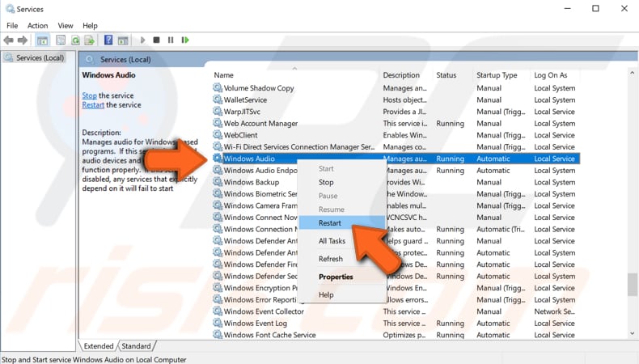Screen dimensions: 639x364
Task: Click the 'Restart' the service link
Action: click(93, 105)
